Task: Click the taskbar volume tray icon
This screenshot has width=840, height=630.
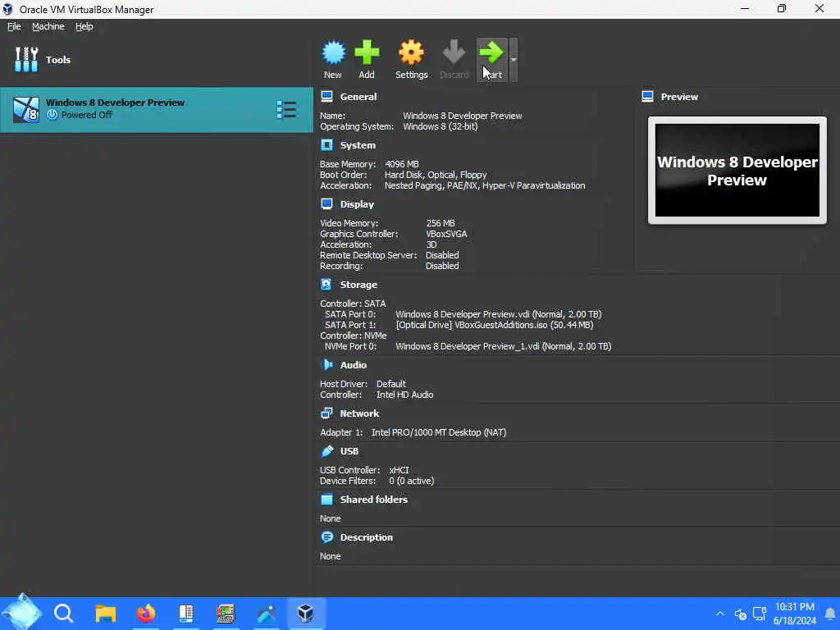Action: click(741, 614)
